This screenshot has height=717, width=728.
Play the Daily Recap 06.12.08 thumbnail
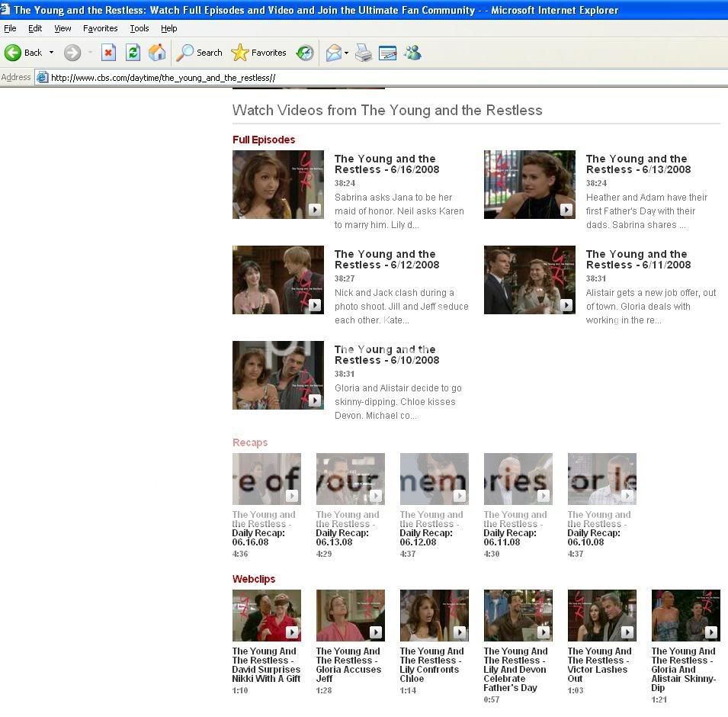pyautogui.click(x=434, y=479)
